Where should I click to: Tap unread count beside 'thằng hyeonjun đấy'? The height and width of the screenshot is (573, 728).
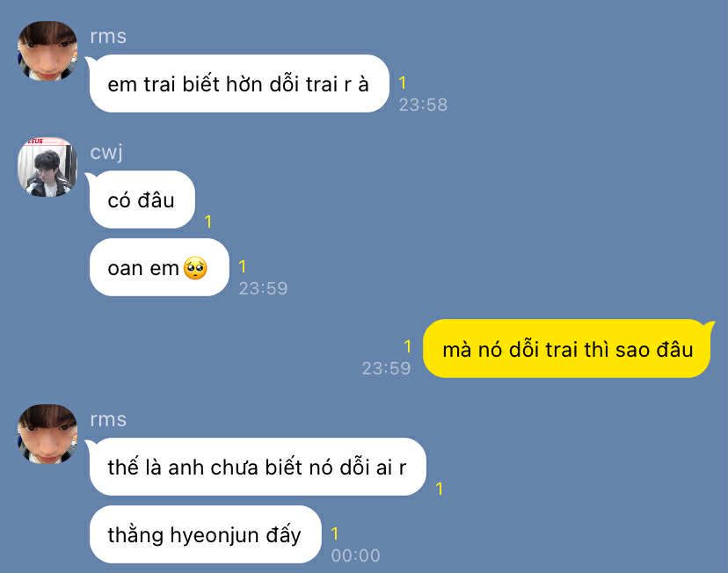(x=334, y=533)
